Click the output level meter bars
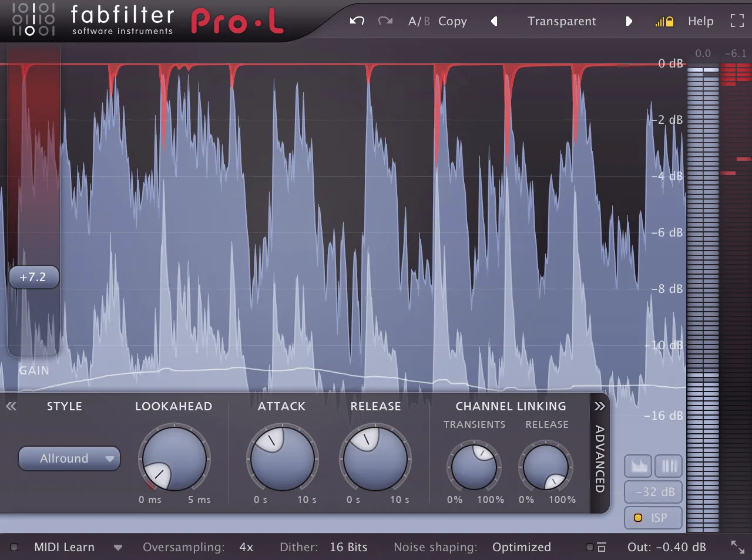 [703, 299]
